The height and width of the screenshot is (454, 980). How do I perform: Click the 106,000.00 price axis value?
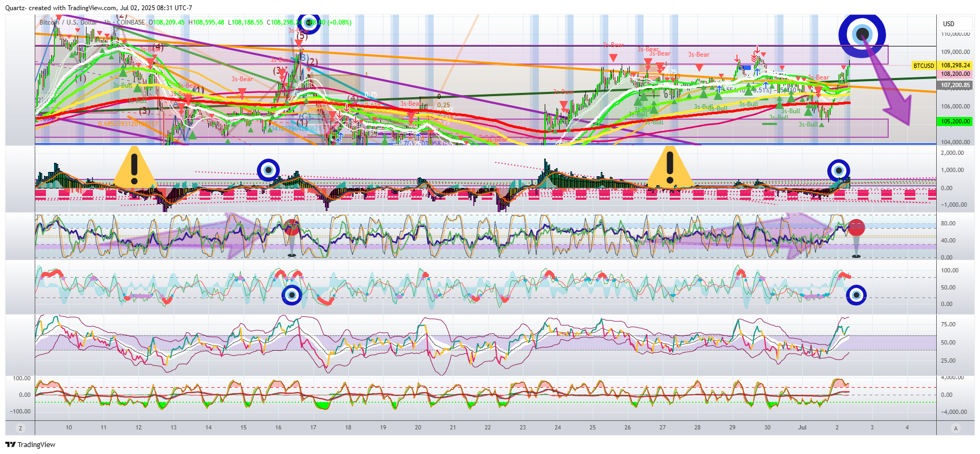coord(955,106)
